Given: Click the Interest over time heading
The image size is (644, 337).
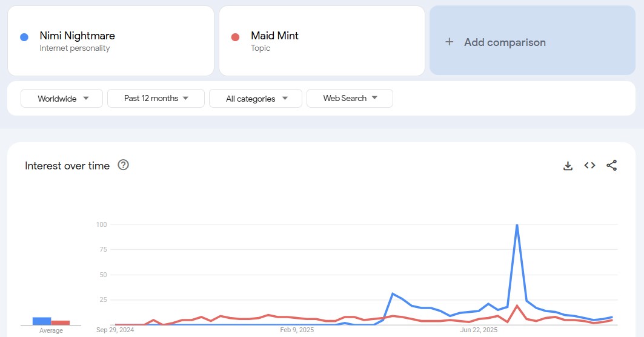Looking at the screenshot, I should click(67, 166).
